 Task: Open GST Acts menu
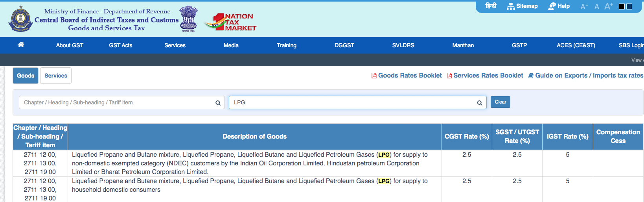coord(121,45)
